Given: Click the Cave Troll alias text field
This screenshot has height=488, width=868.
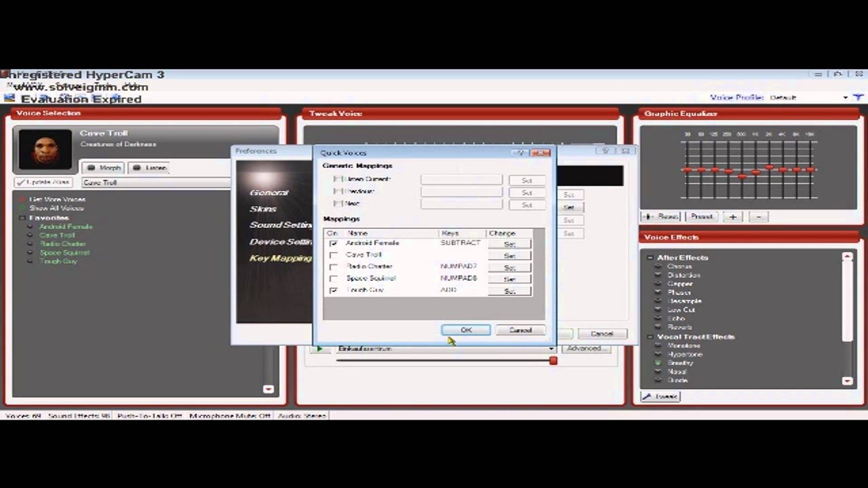Looking at the screenshot, I should click(x=156, y=182).
